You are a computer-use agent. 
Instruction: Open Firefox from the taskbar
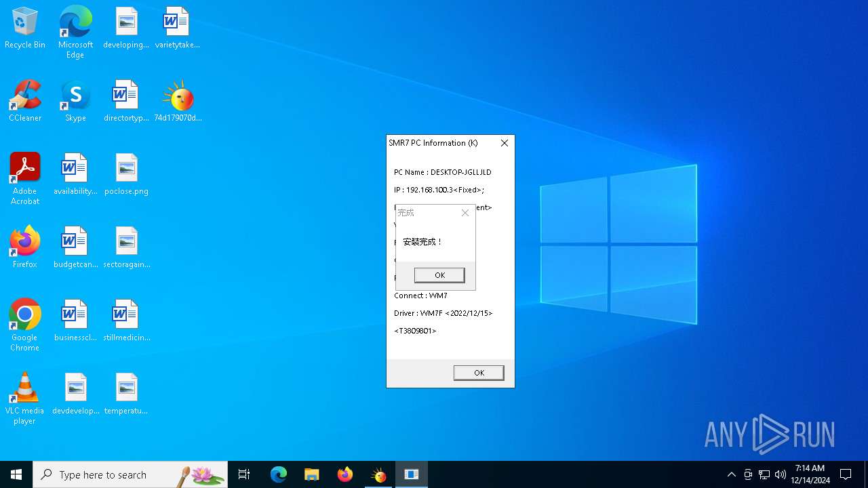(345, 474)
